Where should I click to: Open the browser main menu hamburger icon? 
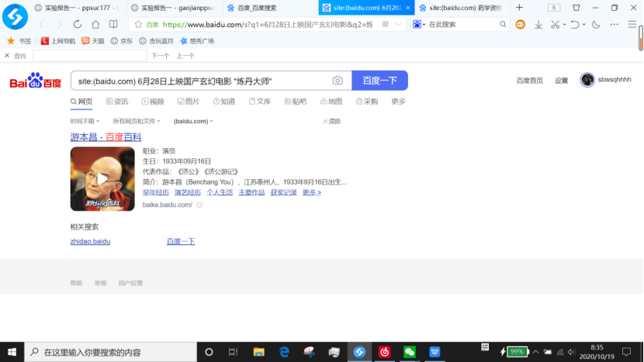[632, 25]
